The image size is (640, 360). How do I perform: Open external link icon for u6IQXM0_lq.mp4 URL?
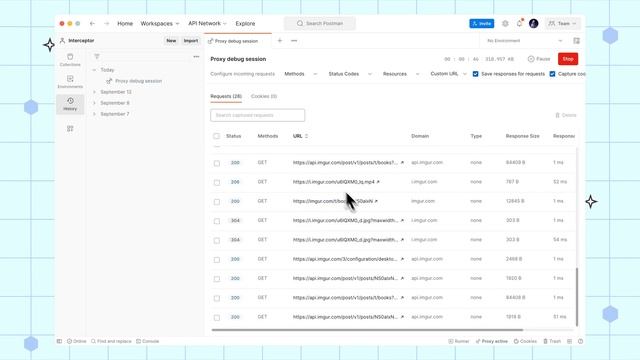(x=378, y=182)
